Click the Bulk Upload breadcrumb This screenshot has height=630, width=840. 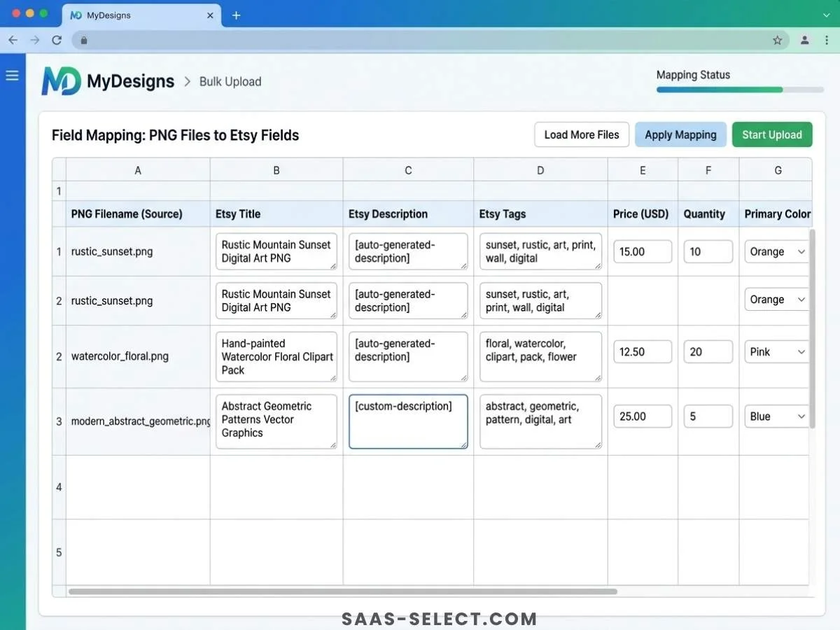230,81
